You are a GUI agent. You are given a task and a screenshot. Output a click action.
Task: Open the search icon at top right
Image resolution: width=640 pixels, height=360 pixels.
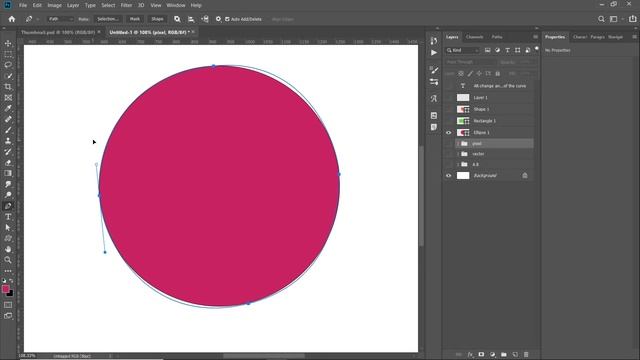601,19
